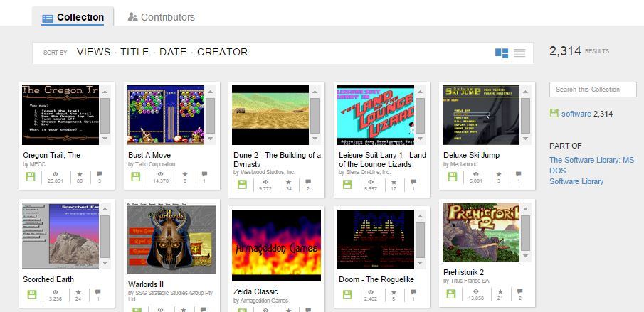Viewport: 644px width, 312px height.
Task: Open Doom - The Roguelike title
Action: 376,279
